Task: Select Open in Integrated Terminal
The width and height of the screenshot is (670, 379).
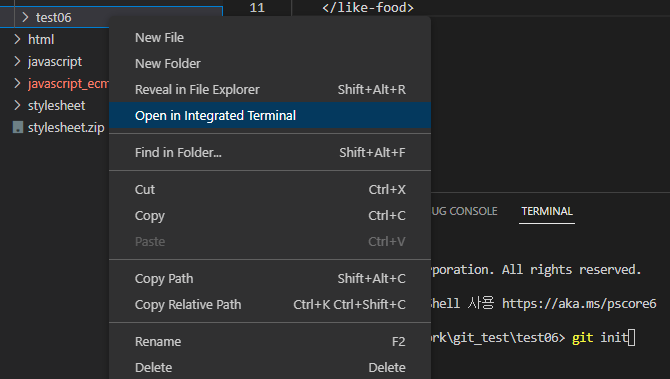Action: click(270, 115)
